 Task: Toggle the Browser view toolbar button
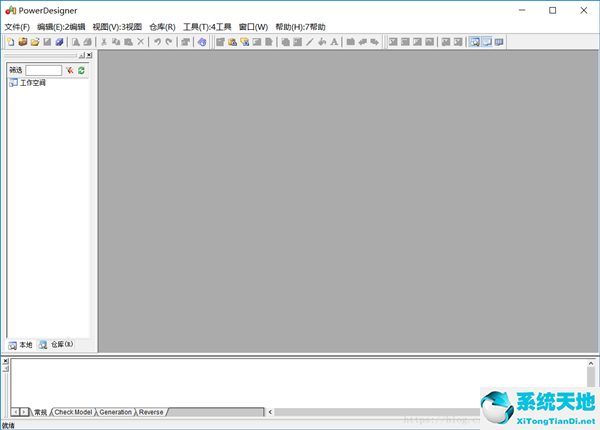click(474, 42)
